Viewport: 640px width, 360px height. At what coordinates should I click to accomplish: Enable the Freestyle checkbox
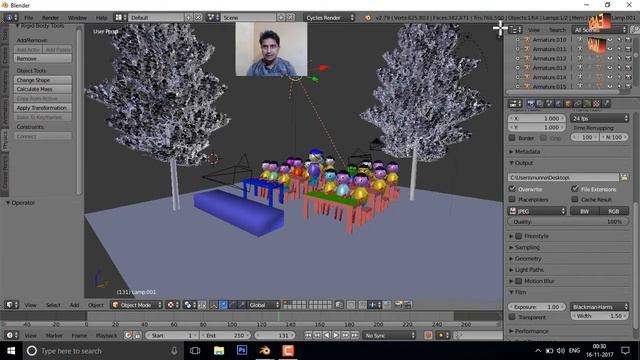[x=519, y=236]
